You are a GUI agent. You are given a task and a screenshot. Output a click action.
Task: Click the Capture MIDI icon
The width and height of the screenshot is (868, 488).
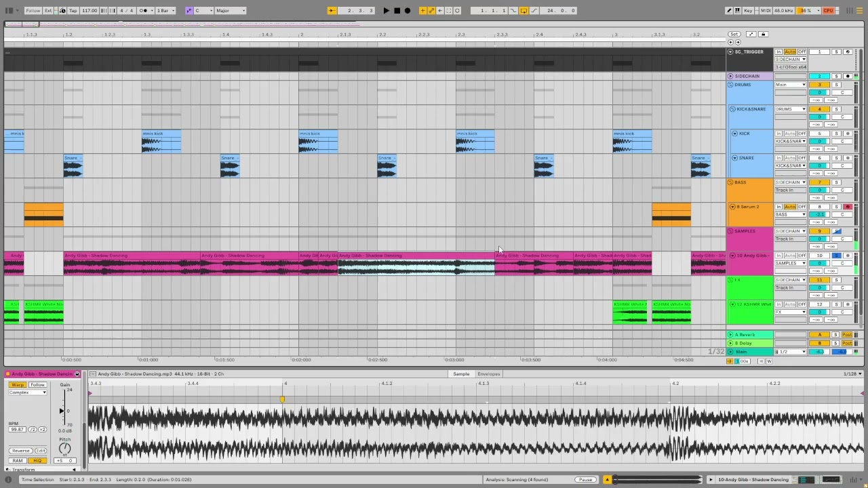(x=448, y=10)
